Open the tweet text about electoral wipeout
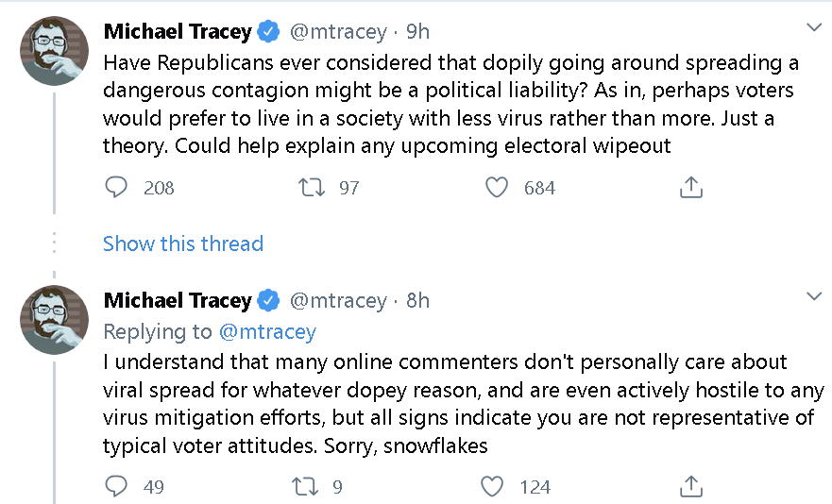832x504 pixels. point(451,104)
